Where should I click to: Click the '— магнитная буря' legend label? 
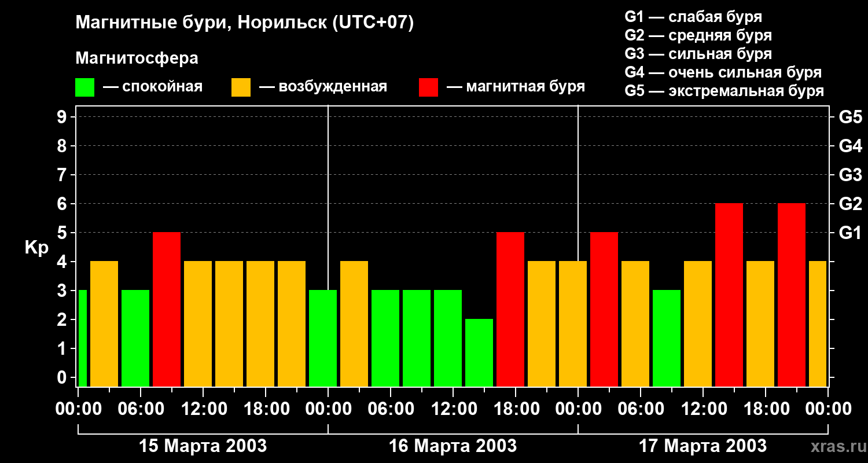(516, 87)
